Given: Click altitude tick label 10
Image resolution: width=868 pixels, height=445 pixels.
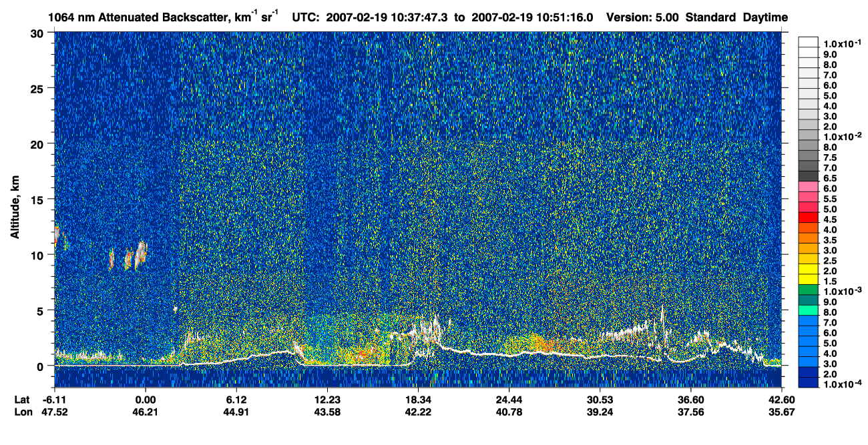Looking at the screenshot, I should click(39, 255).
